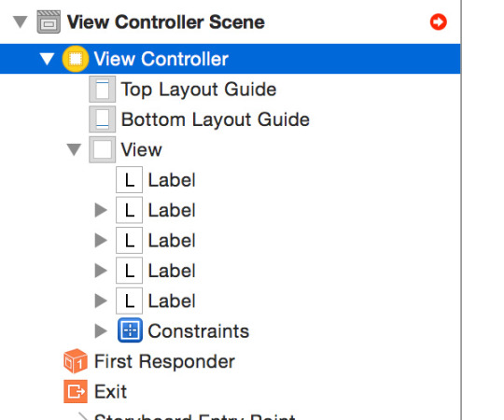
Task: Collapse the View disclosure triangle
Action: pos(74,150)
